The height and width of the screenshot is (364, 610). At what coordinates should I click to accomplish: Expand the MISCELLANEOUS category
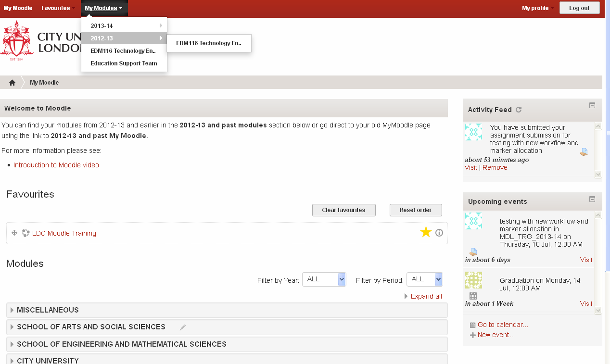227,310
